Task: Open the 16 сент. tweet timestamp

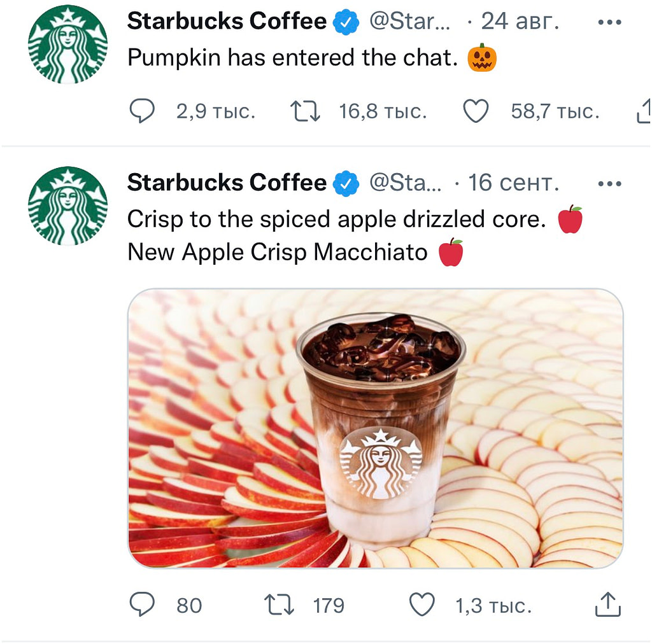Action: click(514, 183)
